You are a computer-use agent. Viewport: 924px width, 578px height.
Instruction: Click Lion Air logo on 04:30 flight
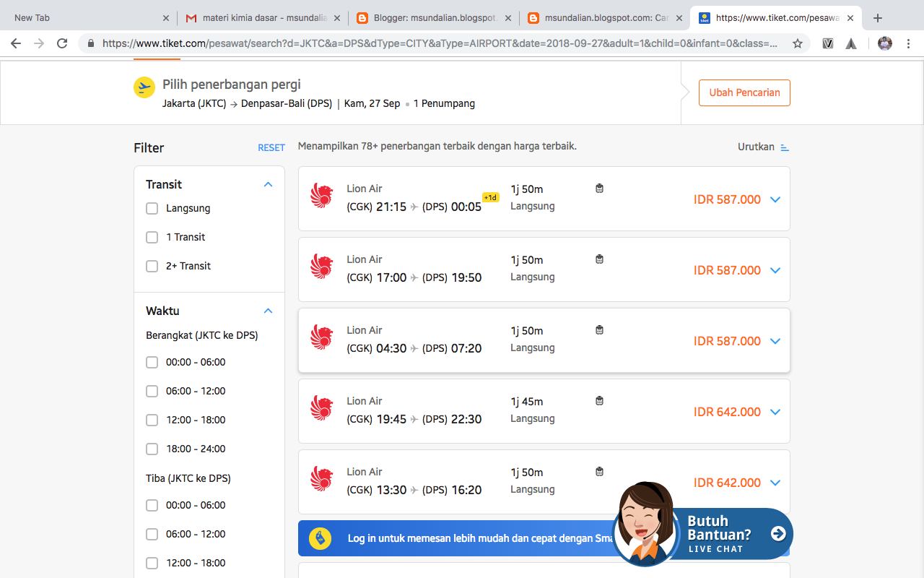pyautogui.click(x=321, y=337)
